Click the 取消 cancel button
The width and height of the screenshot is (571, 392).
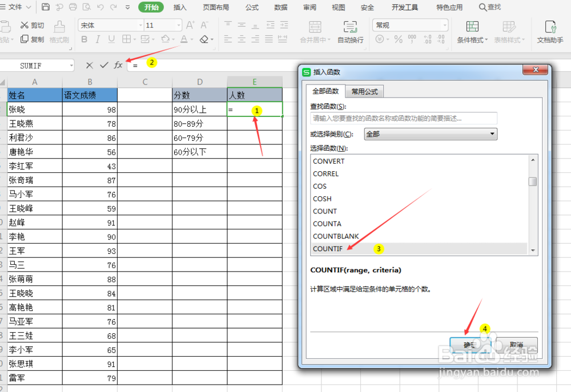pos(516,343)
